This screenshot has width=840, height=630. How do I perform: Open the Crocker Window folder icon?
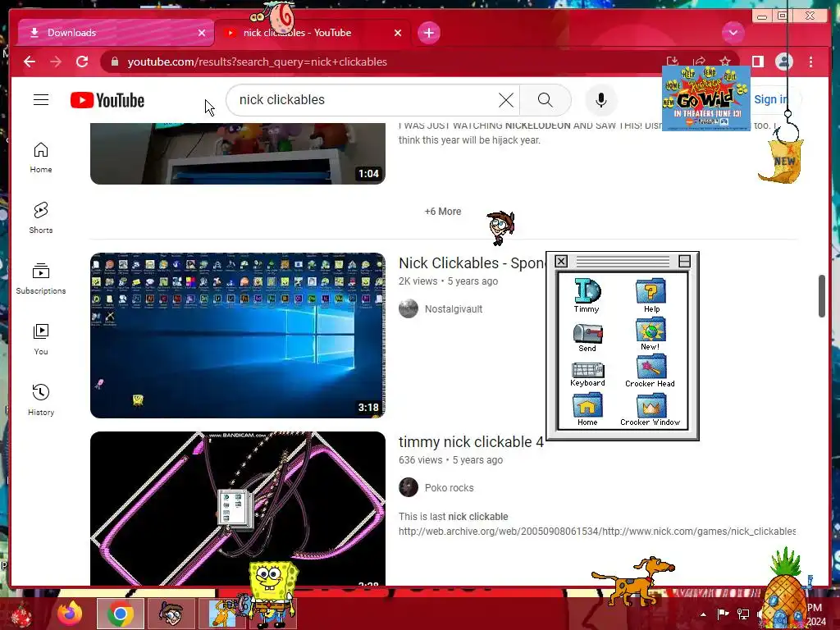[651, 411]
